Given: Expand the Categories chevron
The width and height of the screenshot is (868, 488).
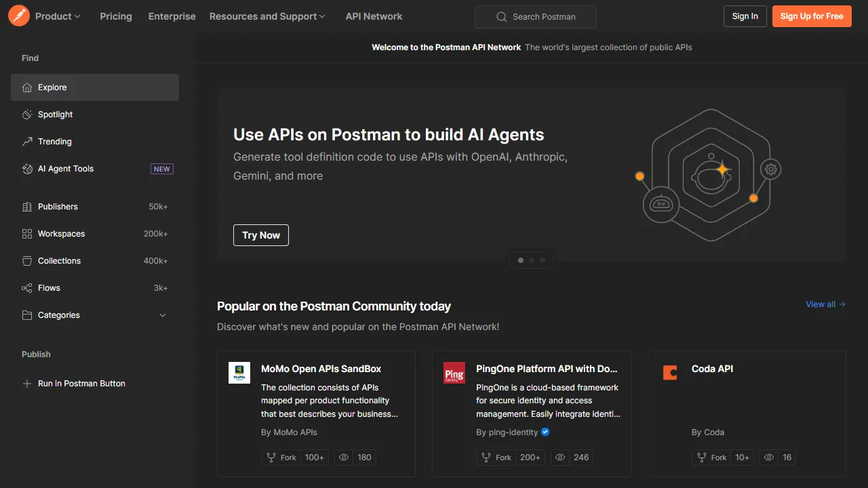Looking at the screenshot, I should [x=163, y=315].
